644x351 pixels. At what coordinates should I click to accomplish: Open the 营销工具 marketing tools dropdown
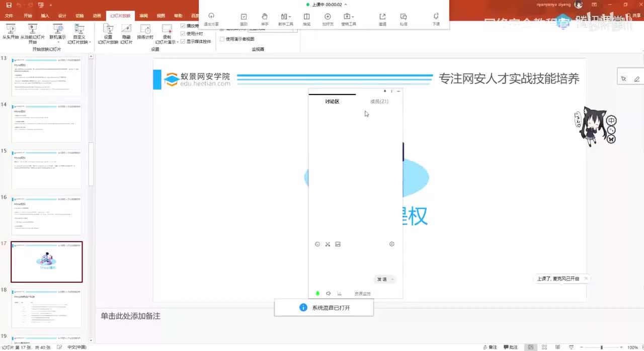[349, 19]
